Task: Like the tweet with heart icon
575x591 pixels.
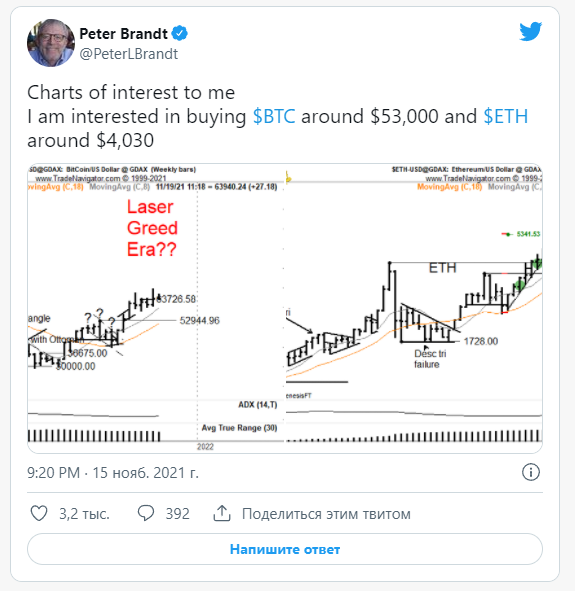Action: click(39, 513)
